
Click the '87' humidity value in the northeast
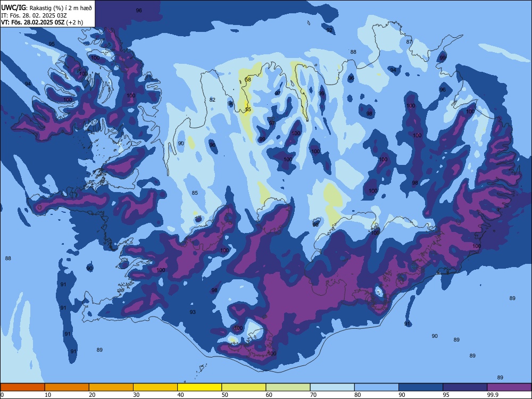point(409,42)
